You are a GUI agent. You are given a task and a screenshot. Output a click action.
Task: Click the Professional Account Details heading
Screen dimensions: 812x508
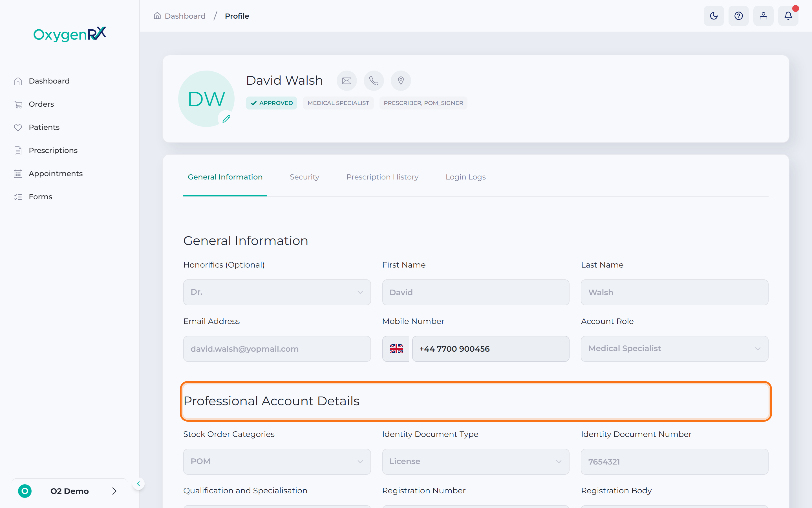point(272,401)
